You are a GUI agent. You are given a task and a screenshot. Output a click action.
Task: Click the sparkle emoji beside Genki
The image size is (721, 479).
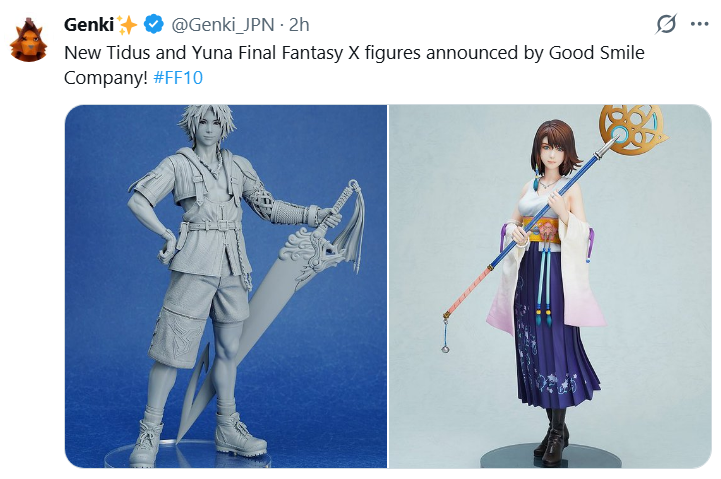[x=127, y=24]
